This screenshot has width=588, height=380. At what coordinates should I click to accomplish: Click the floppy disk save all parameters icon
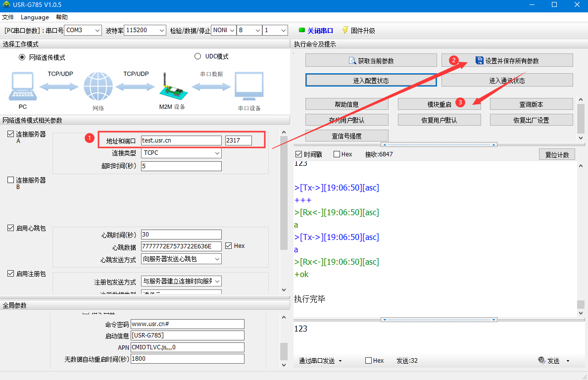(479, 60)
